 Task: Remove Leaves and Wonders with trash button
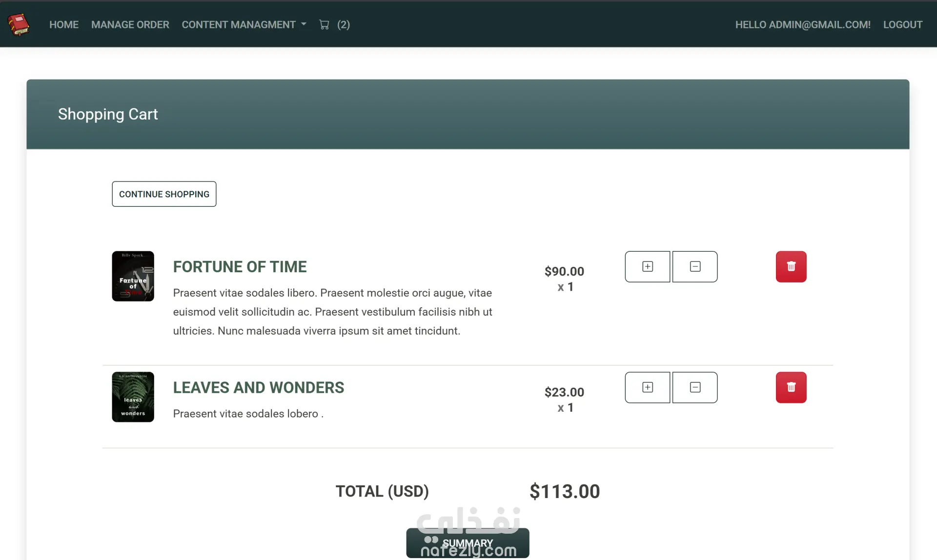pyautogui.click(x=791, y=387)
